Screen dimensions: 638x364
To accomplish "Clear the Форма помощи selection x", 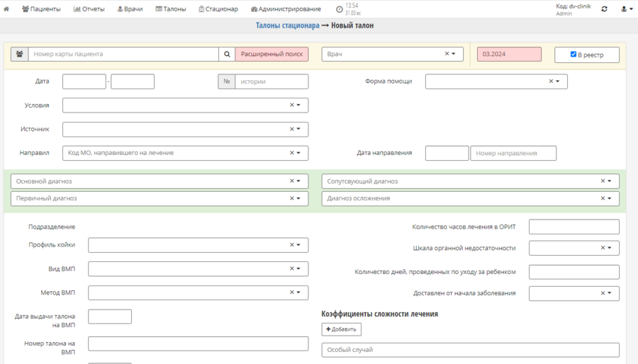I will tap(551, 81).
